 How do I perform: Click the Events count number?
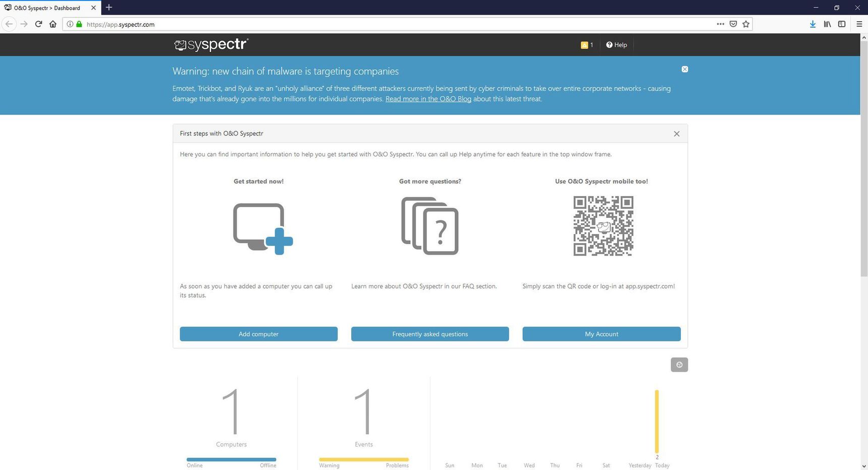(x=363, y=412)
